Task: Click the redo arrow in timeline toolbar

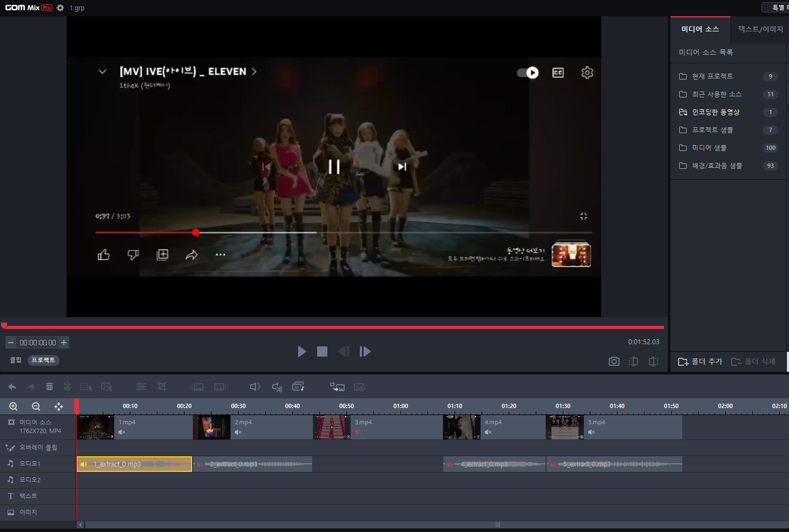Action: 31,386
